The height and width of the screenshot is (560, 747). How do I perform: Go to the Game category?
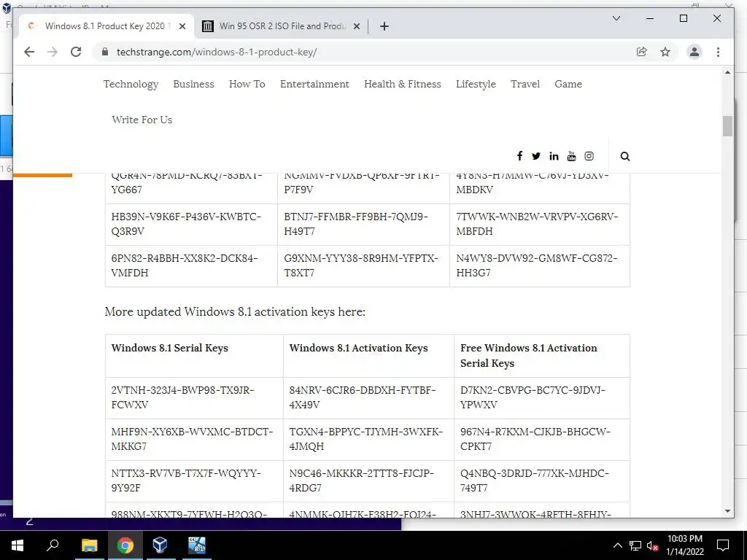tap(568, 84)
